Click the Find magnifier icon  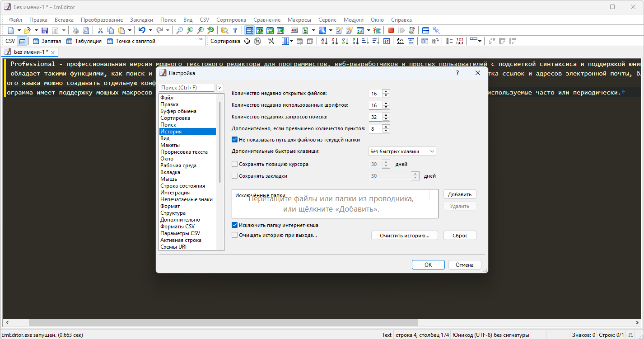pos(179,30)
